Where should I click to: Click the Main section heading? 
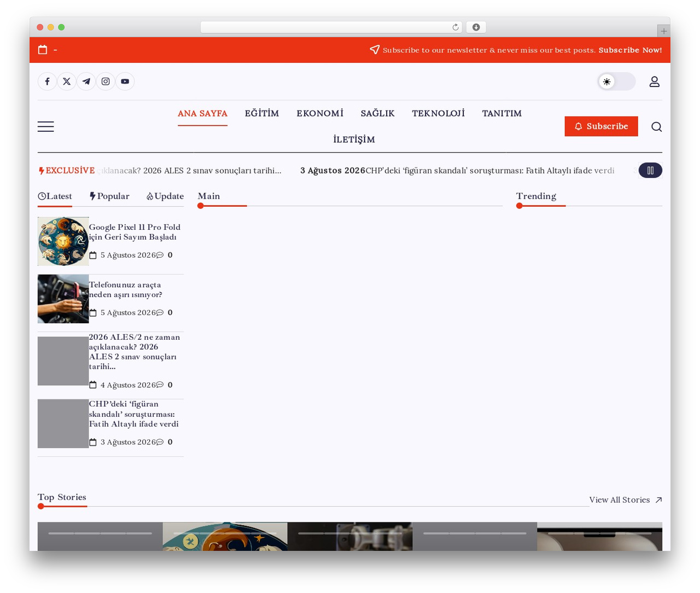(x=209, y=196)
